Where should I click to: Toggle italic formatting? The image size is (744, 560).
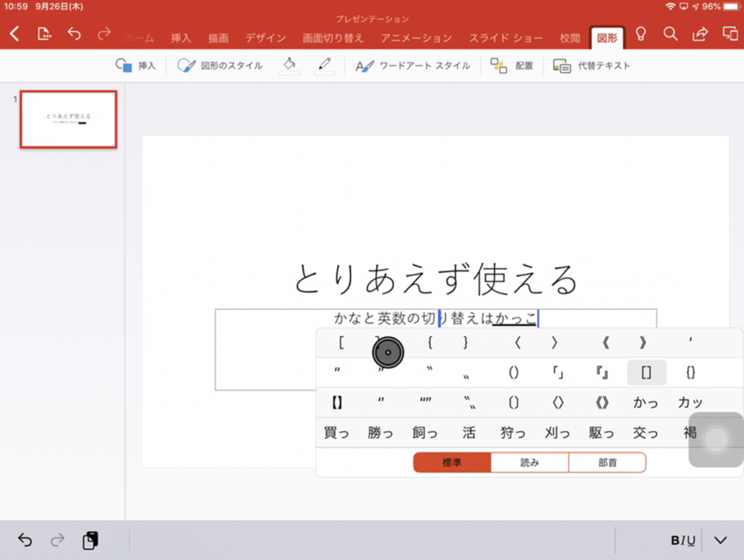point(682,540)
